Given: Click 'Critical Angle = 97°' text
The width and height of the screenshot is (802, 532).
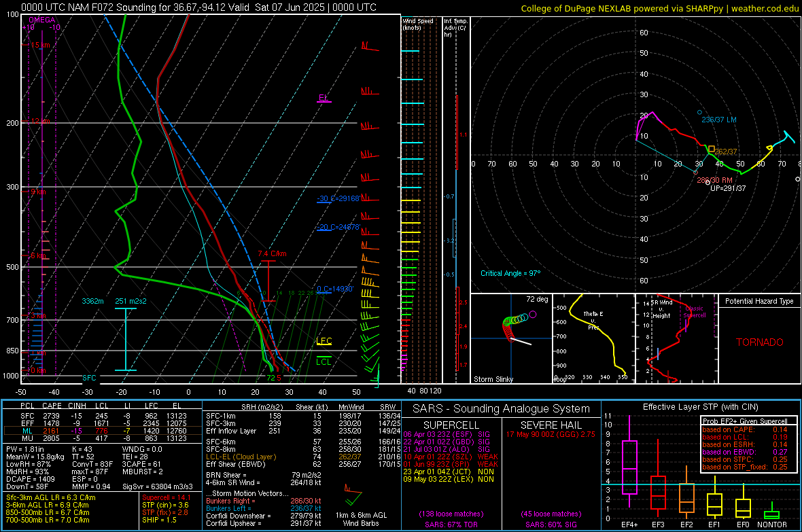Looking at the screenshot, I should (x=510, y=273).
